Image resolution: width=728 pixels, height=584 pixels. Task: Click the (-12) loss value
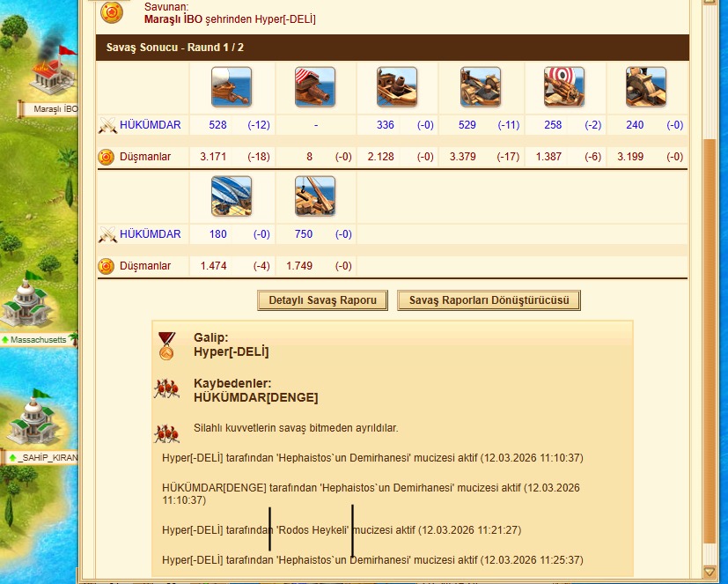pos(259,125)
